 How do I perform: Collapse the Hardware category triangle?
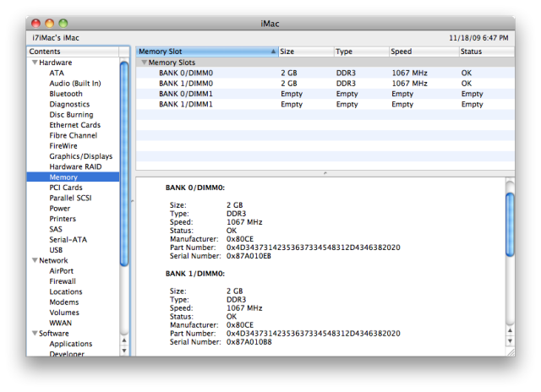(x=35, y=63)
